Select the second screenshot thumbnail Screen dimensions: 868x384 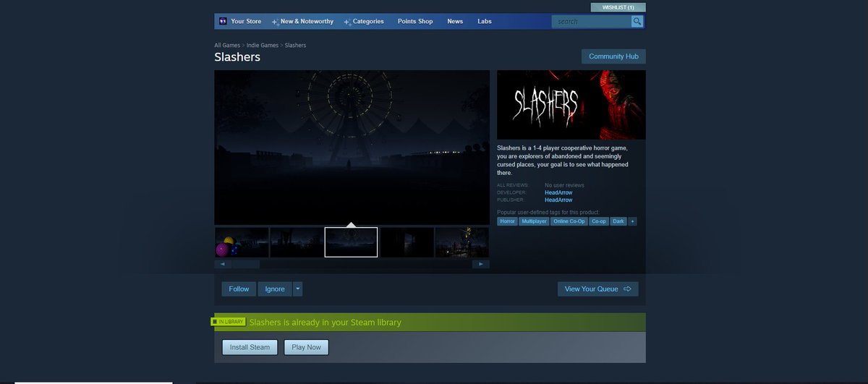coord(297,242)
